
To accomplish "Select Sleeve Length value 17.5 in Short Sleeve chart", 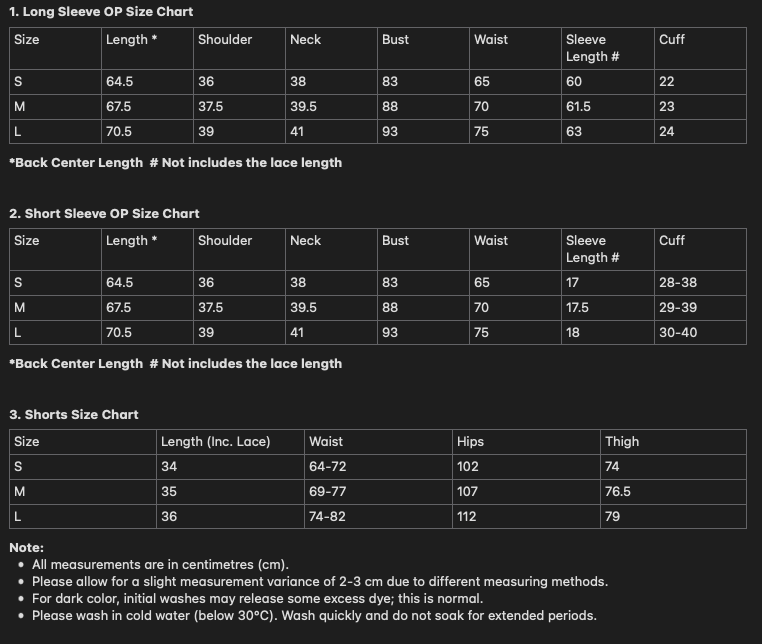I will [x=578, y=307].
